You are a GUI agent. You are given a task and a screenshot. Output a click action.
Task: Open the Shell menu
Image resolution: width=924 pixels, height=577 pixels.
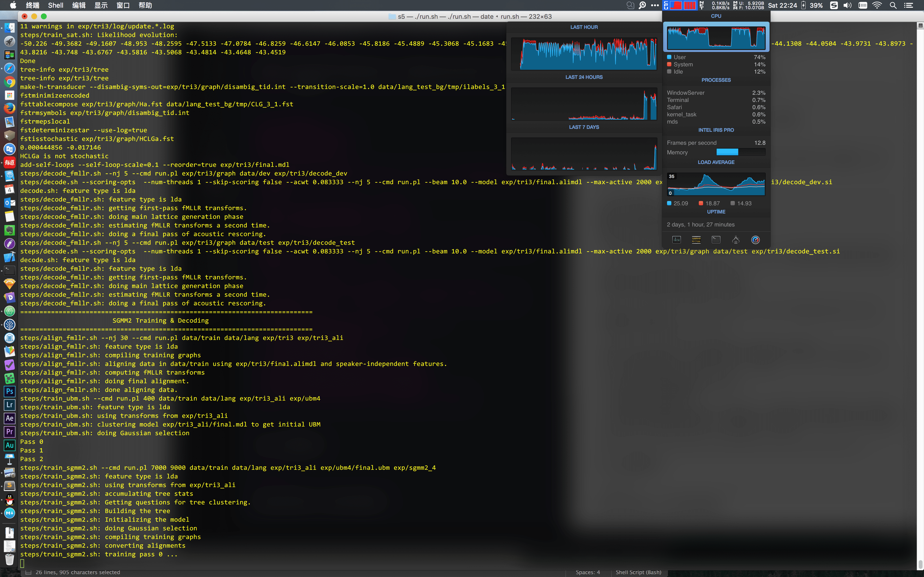[x=56, y=5]
